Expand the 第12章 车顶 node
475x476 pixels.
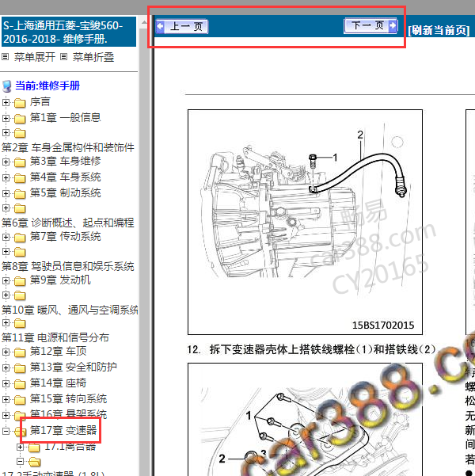pyautogui.click(x=6, y=352)
